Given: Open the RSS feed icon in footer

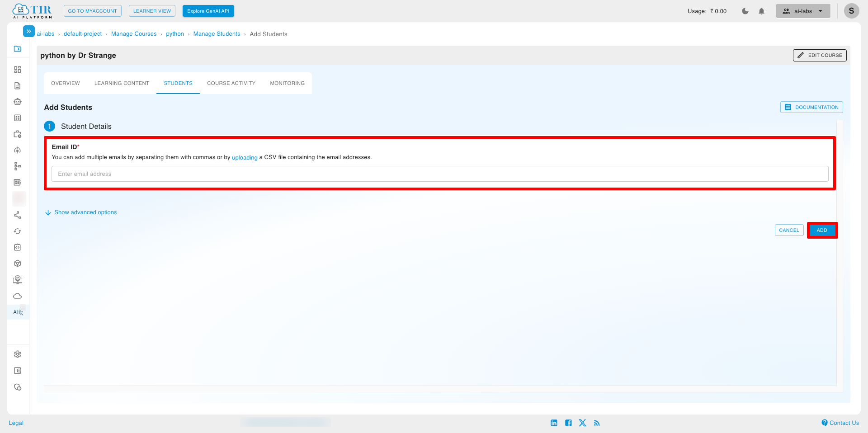Looking at the screenshot, I should click(x=597, y=423).
